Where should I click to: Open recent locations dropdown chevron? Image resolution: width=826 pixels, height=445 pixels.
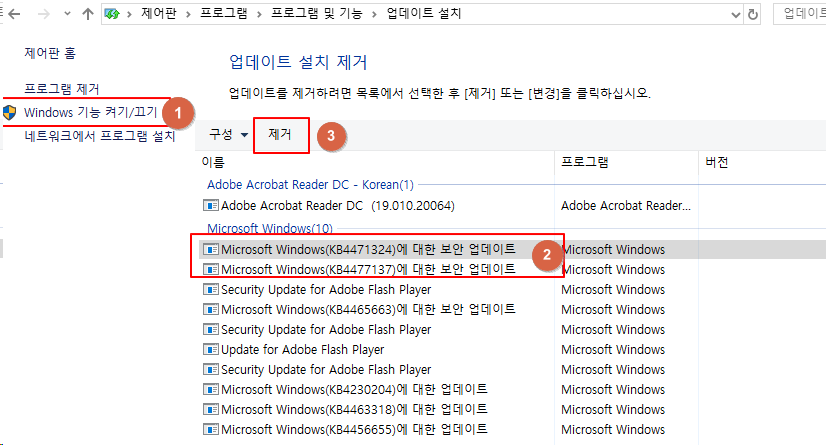[x=67, y=14]
